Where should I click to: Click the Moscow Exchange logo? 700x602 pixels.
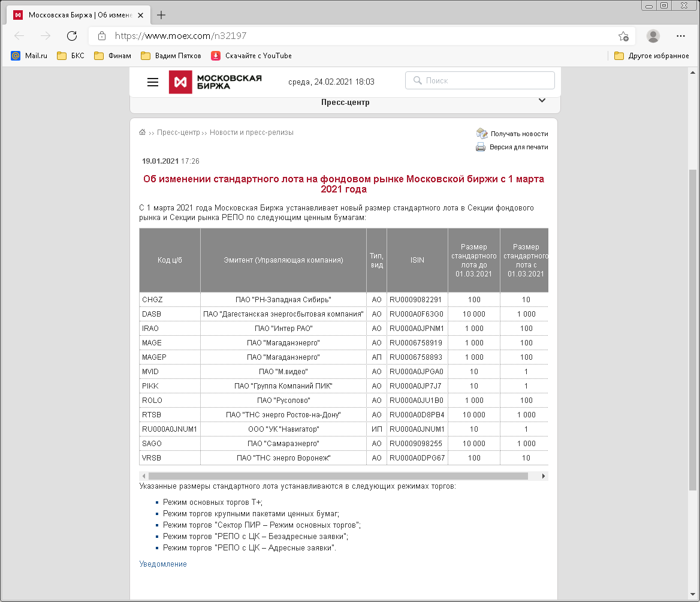tap(215, 82)
